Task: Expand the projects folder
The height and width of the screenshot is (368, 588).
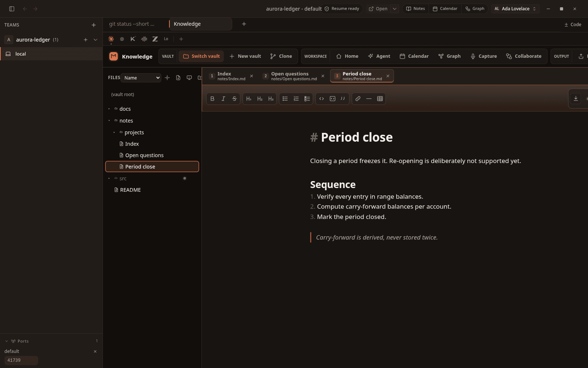Action: pyautogui.click(x=114, y=132)
